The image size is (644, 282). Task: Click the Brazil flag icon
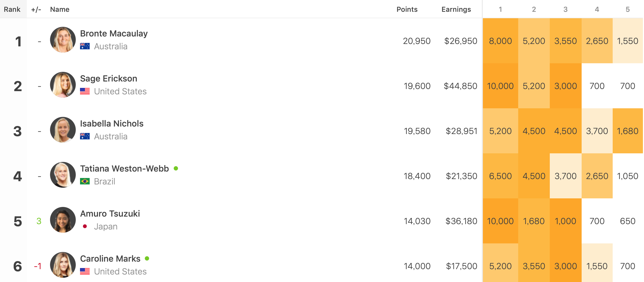click(x=85, y=181)
